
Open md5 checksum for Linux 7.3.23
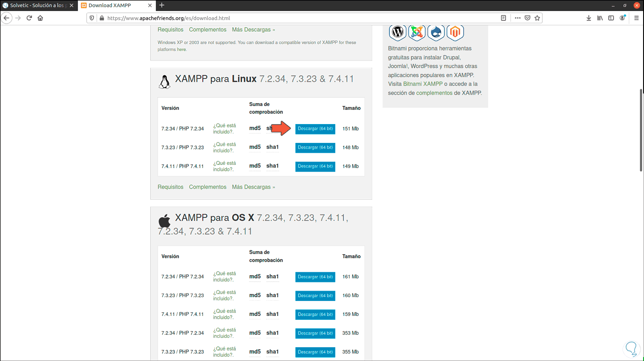click(255, 147)
